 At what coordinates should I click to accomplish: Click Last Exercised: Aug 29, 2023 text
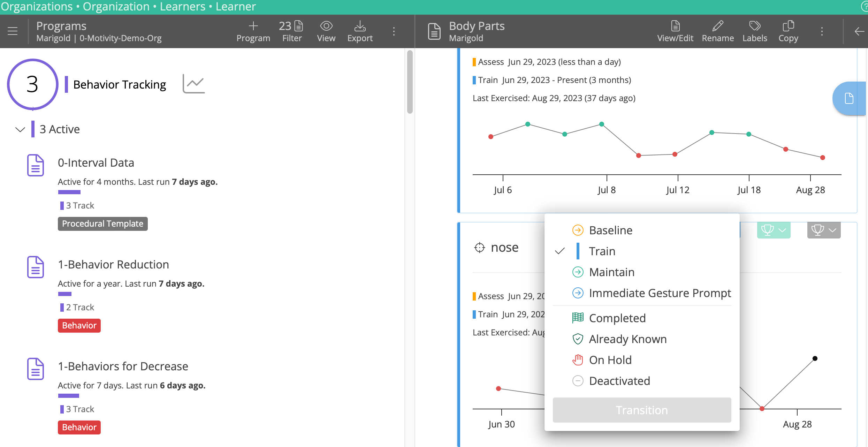pos(554,98)
